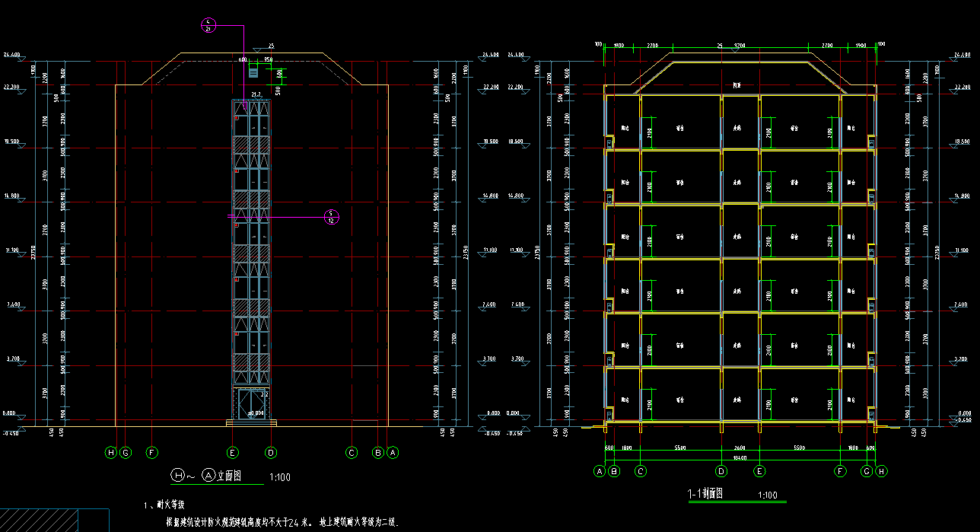The height and width of the screenshot is (532, 980).
Task: Select axis bubble F in the 1-1 section
Action: click(841, 472)
